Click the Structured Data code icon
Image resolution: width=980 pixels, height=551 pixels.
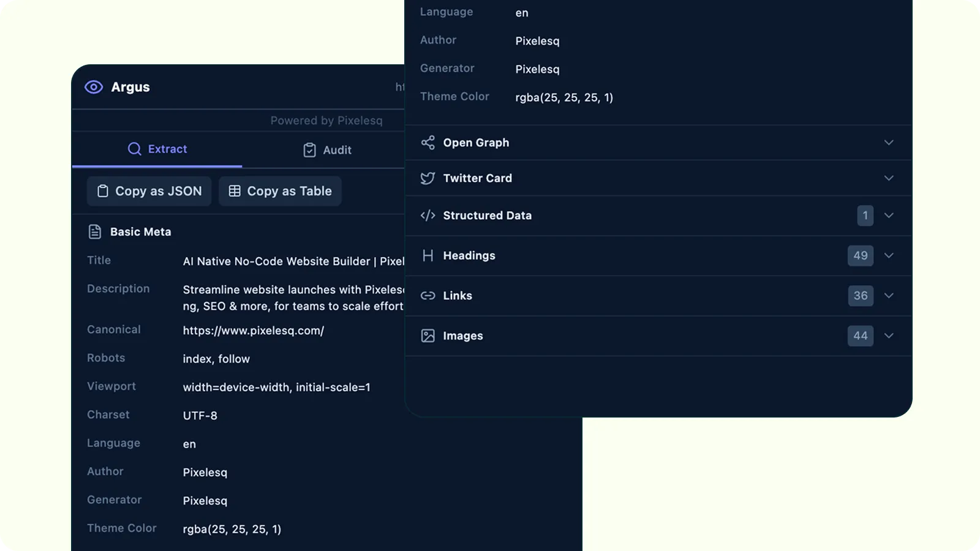coord(428,216)
